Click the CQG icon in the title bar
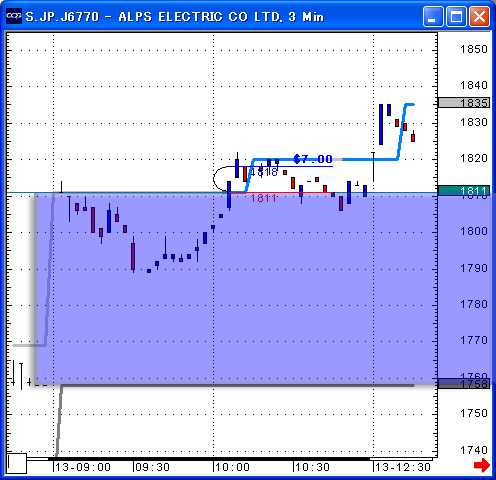Viewport: 496px width, 480px height. [14, 16]
